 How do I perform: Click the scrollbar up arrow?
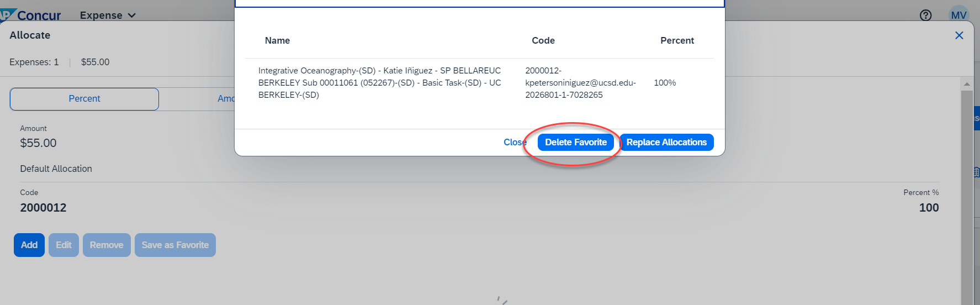pyautogui.click(x=967, y=84)
